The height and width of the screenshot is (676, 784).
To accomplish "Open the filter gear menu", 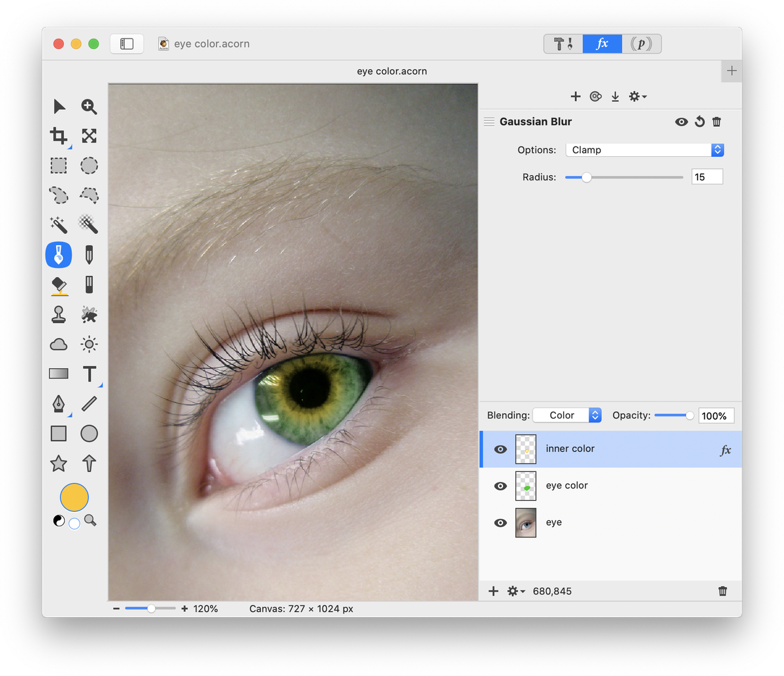I will pos(638,97).
